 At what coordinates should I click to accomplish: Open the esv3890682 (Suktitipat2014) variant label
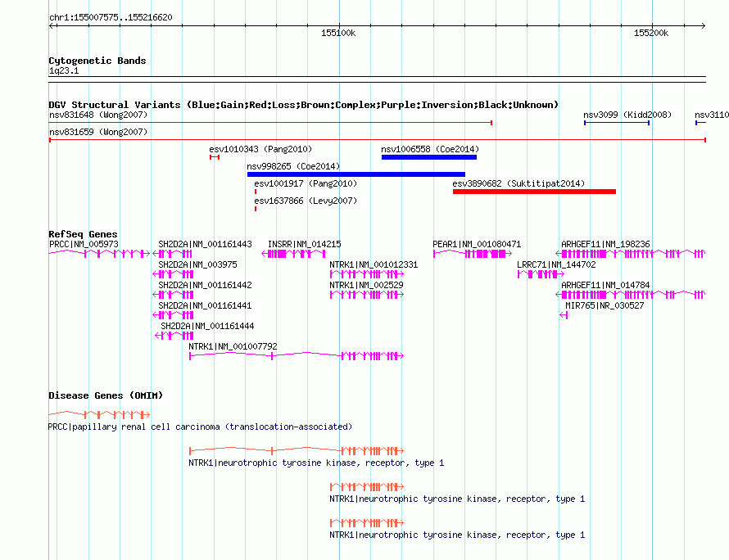pyautogui.click(x=518, y=183)
